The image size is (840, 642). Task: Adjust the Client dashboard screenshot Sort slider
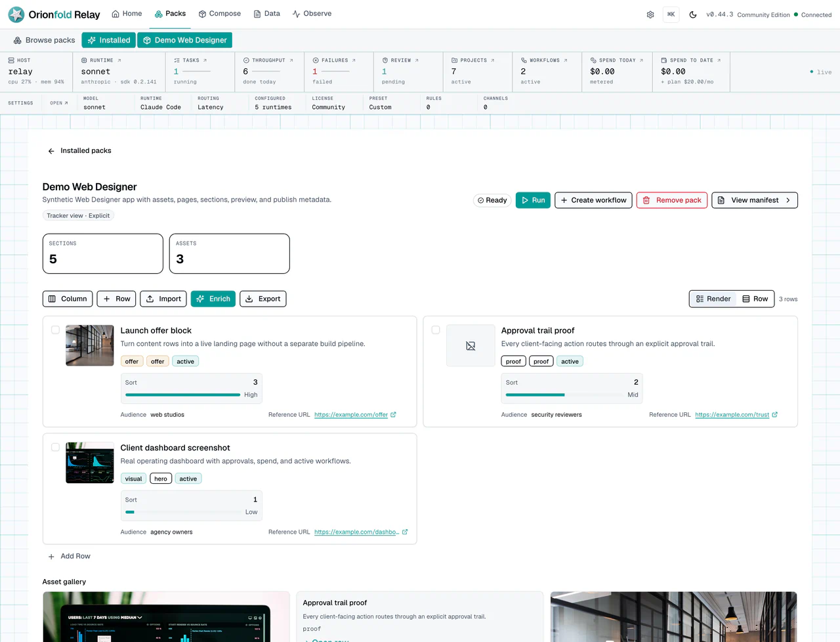point(182,512)
